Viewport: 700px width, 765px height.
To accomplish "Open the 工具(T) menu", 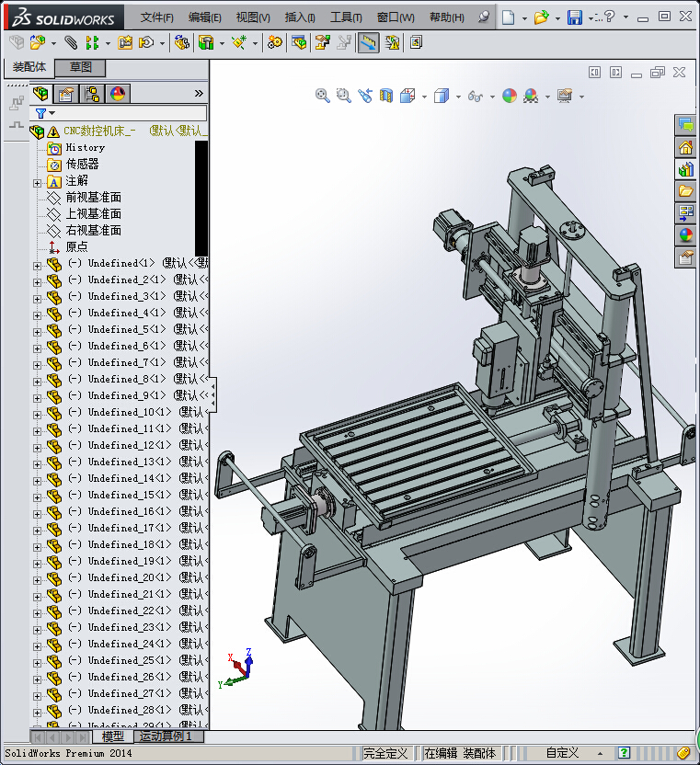I will point(346,17).
